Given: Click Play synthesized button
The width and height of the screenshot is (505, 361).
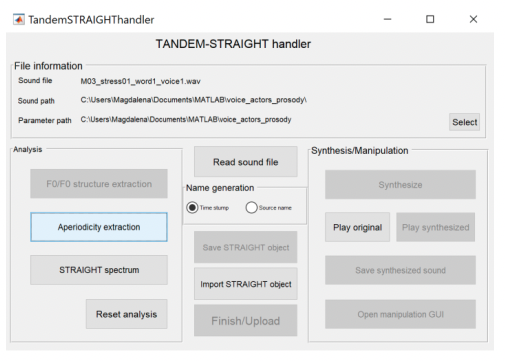Looking at the screenshot, I should pyautogui.click(x=435, y=227).
